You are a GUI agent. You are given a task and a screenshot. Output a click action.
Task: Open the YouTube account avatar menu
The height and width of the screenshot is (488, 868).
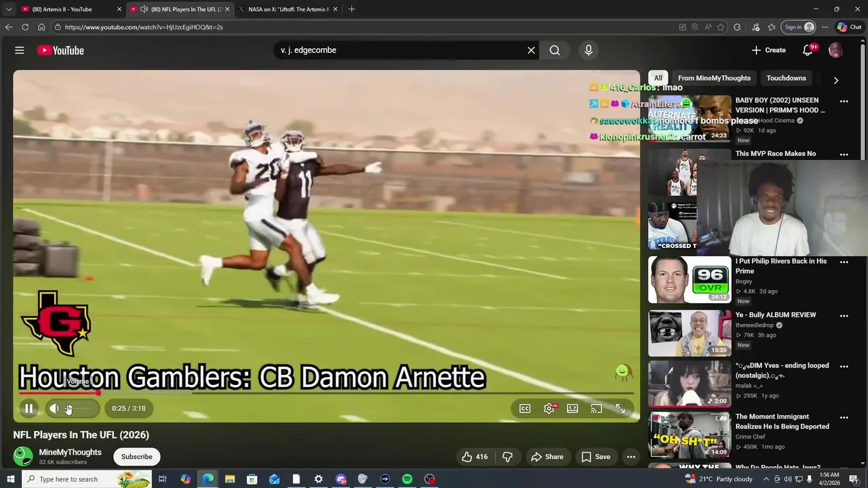coord(835,50)
